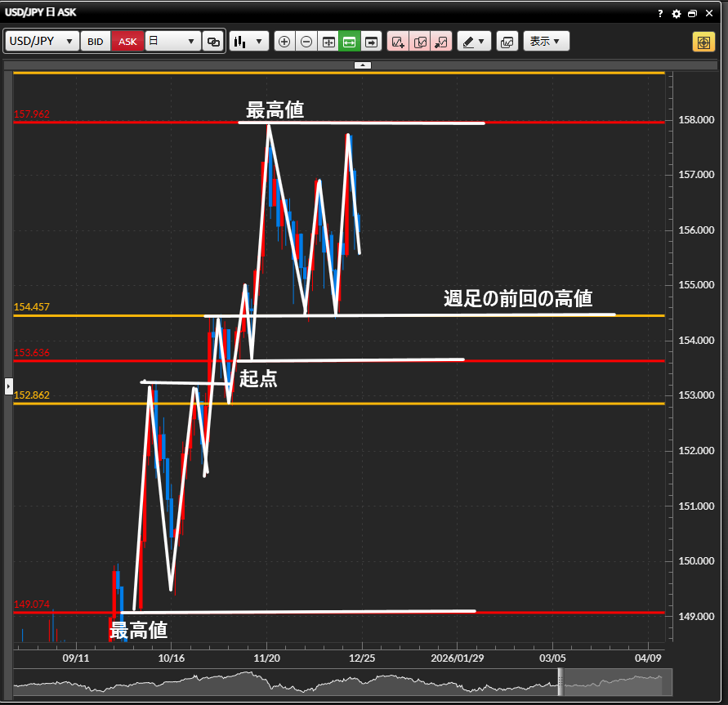Click the navigator range slider handle at bottom
728x705 pixels.
pyautogui.click(x=561, y=681)
